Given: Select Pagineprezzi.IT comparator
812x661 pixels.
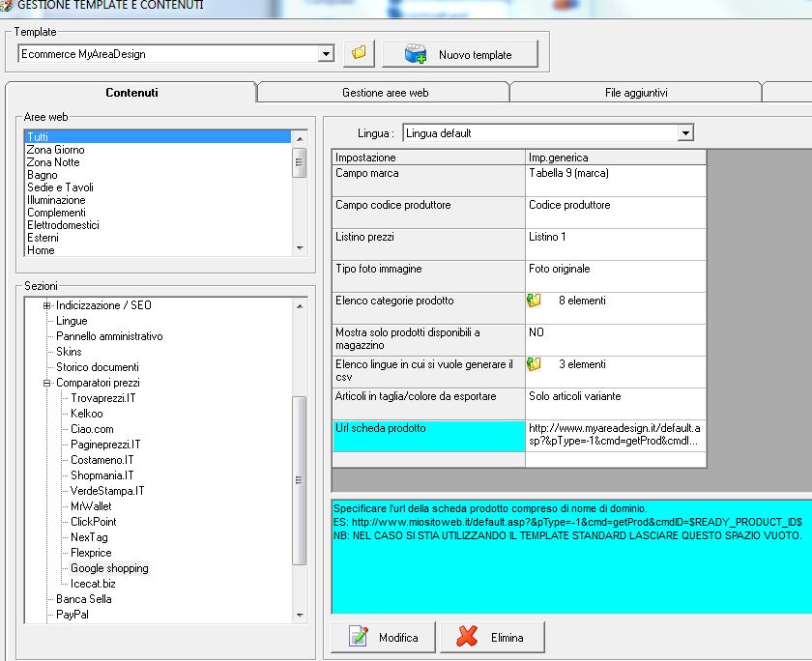Looking at the screenshot, I should [x=105, y=445].
